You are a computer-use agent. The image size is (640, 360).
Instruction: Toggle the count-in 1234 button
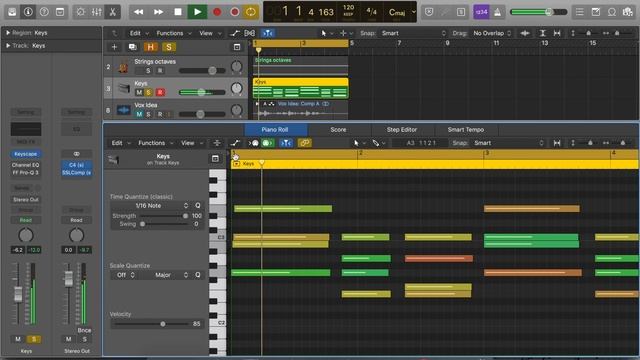[x=481, y=12]
